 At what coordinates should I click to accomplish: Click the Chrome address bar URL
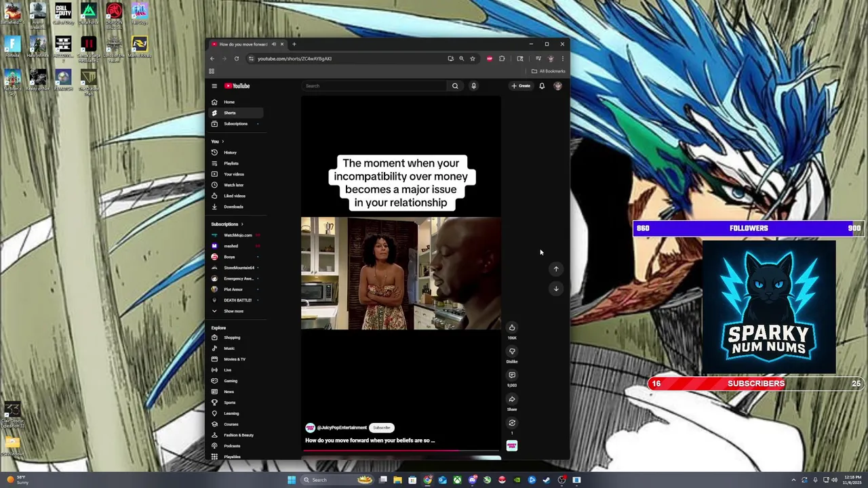click(x=294, y=58)
